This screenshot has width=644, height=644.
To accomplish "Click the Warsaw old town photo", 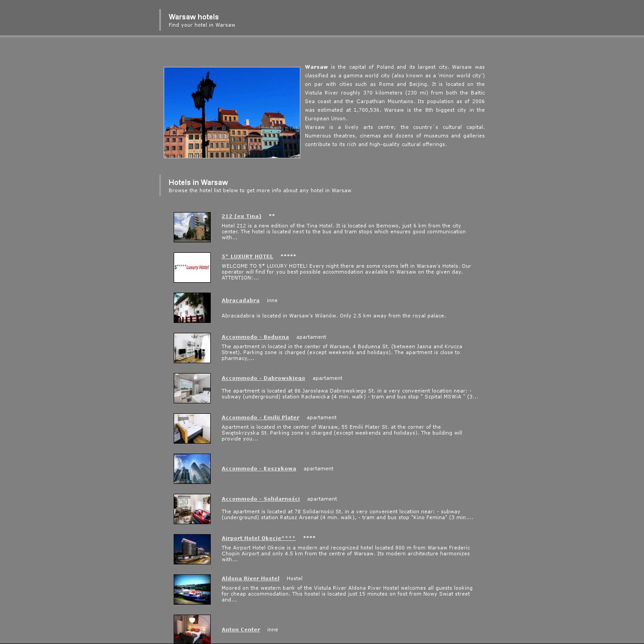I will click(x=232, y=113).
